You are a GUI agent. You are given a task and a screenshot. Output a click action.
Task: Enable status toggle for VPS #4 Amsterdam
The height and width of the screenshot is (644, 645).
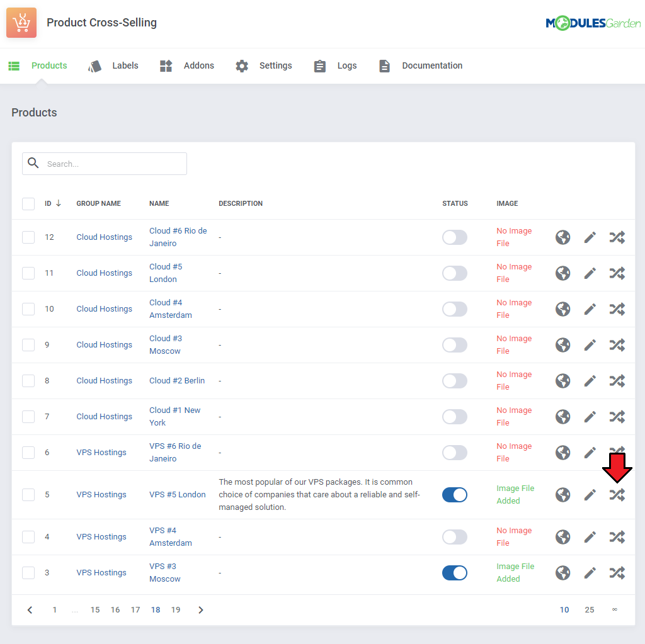click(x=455, y=536)
